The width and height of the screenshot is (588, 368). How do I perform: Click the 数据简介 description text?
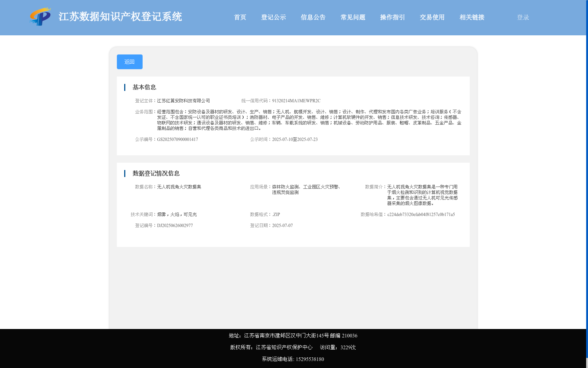pos(422,195)
